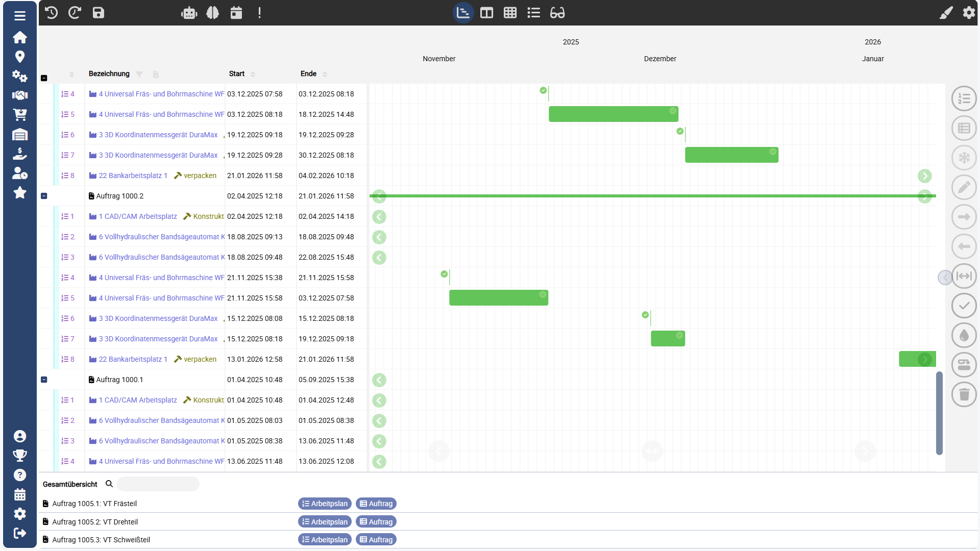Click the undo history icon
The height and width of the screenshot is (551, 980).
click(51, 13)
